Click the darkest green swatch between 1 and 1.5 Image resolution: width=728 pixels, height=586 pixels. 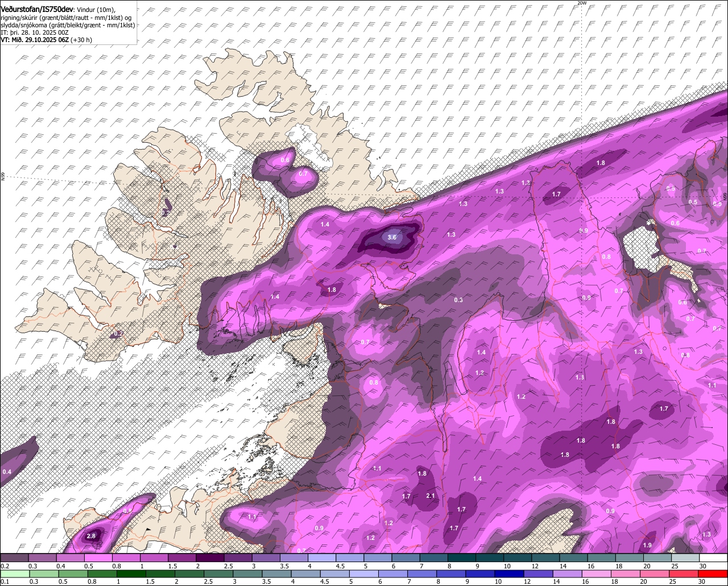(131, 574)
